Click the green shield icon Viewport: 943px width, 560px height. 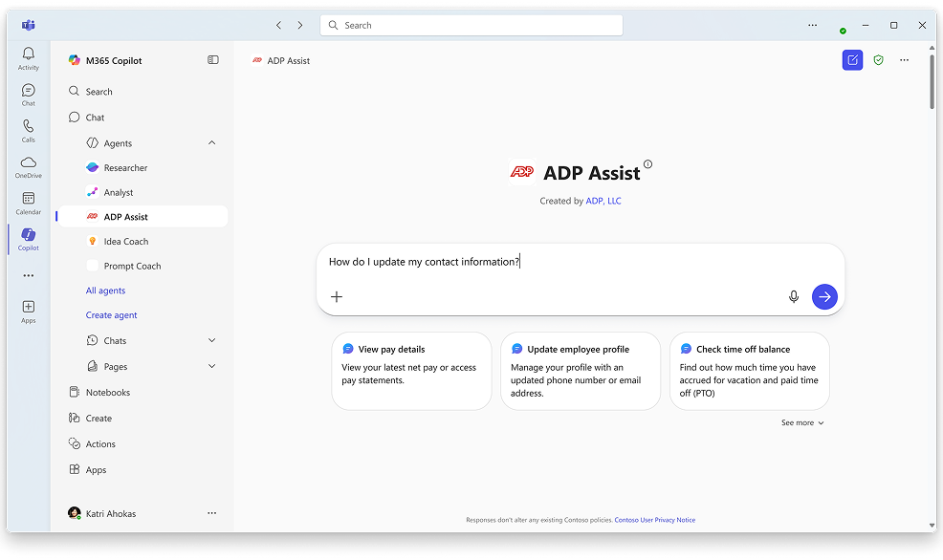click(x=878, y=60)
